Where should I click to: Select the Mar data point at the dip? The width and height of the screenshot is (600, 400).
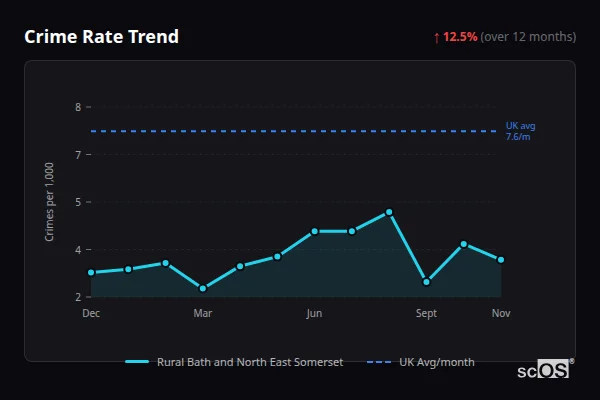[x=203, y=288]
